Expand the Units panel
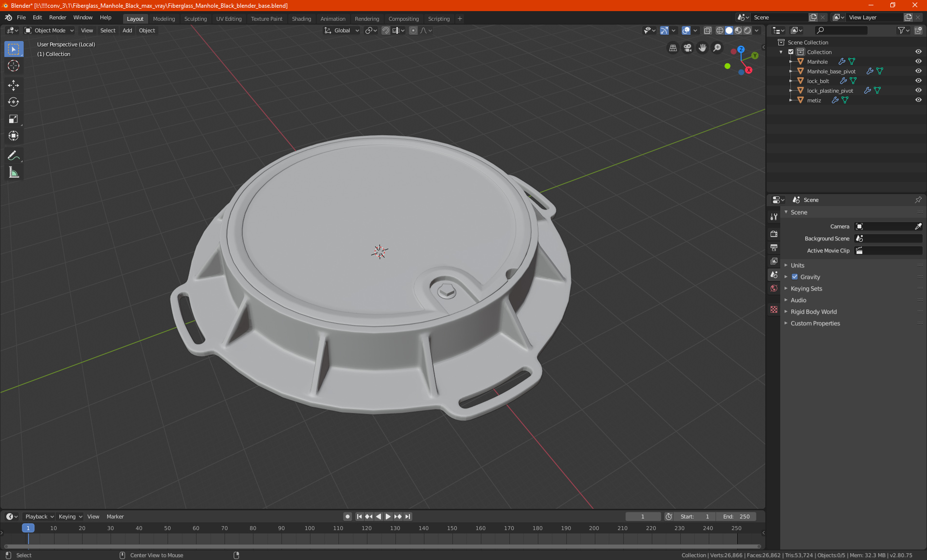927x560 pixels. 797,266
